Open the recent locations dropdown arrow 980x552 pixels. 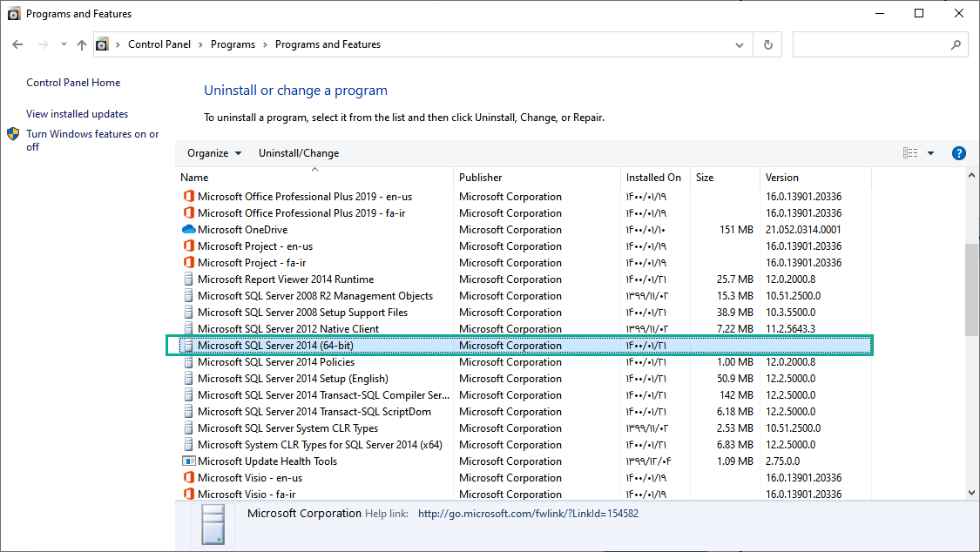[64, 44]
